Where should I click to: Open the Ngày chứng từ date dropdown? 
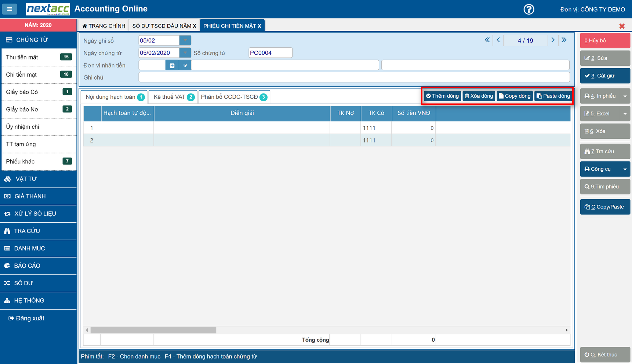coord(185,53)
